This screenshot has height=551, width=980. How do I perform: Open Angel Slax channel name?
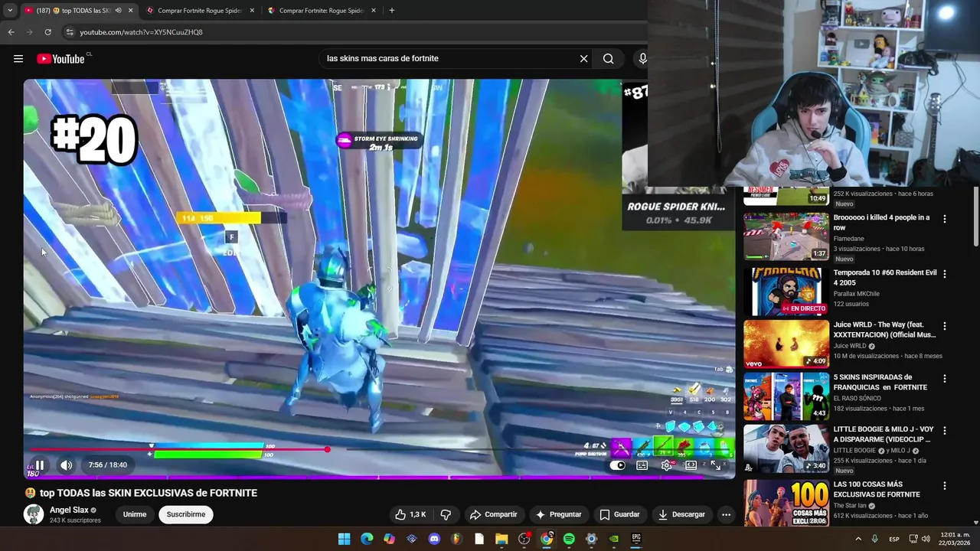click(69, 510)
